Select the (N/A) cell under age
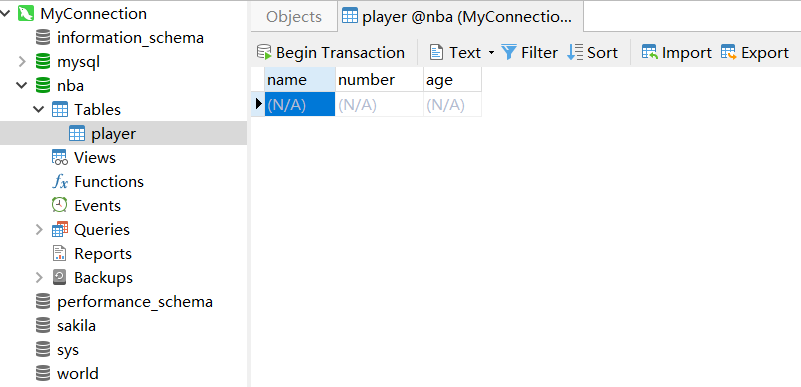 coord(452,104)
